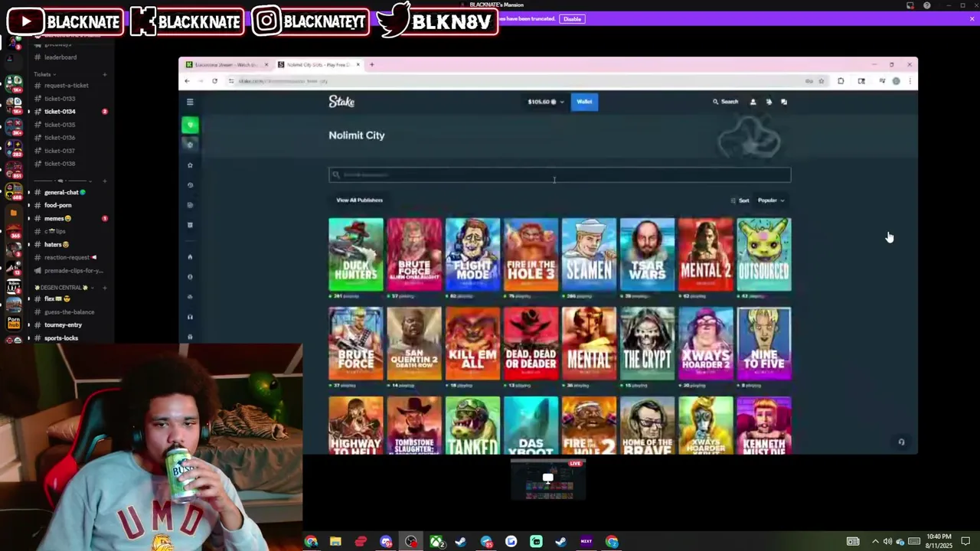This screenshot has width=980, height=551.
Task: Open the chat icon in Stake header
Action: (784, 102)
